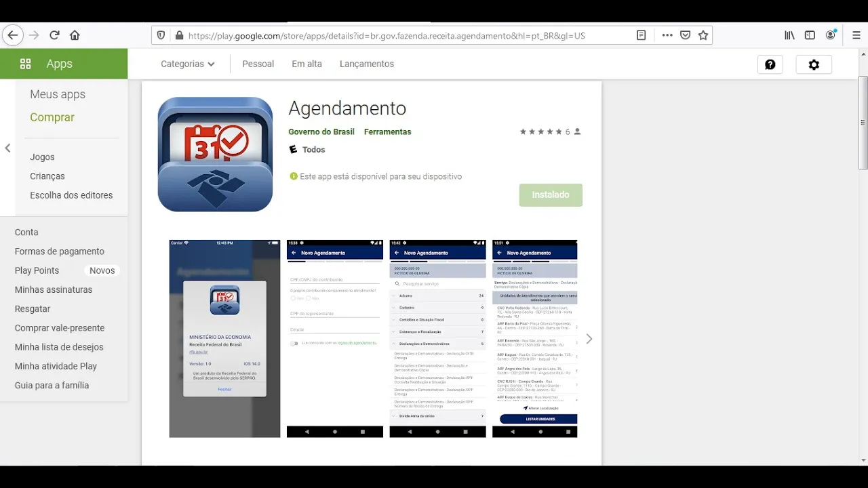Collapse sidebar with left chevron

[7, 148]
